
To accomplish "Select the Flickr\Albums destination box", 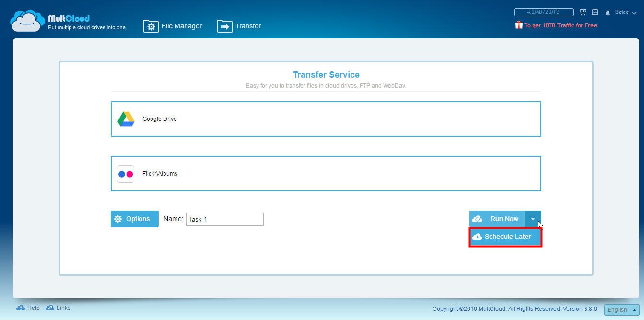I will click(326, 174).
